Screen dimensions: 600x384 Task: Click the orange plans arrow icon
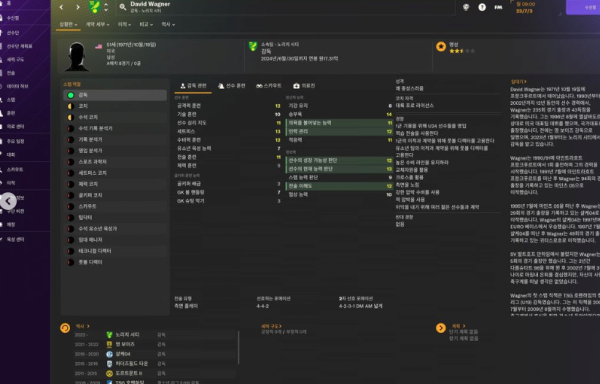click(x=441, y=328)
